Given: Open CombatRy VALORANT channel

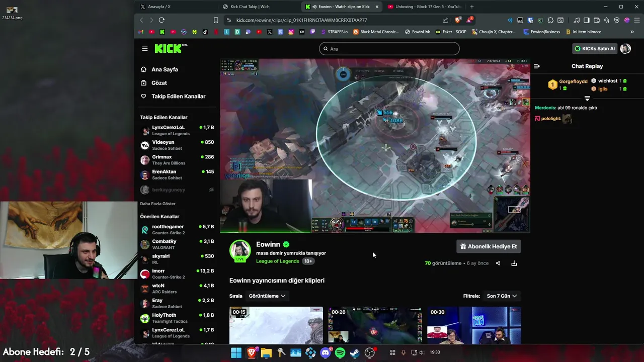Looking at the screenshot, I should (x=177, y=244).
